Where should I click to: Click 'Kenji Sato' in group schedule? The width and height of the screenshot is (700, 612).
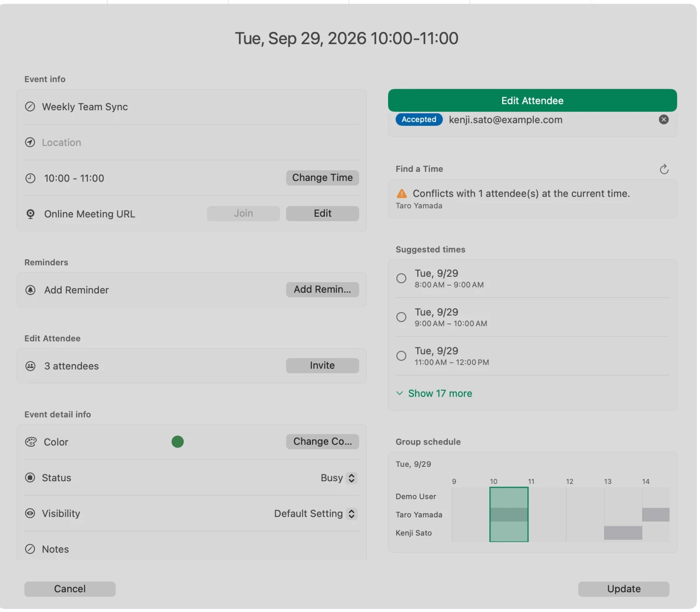(x=413, y=533)
